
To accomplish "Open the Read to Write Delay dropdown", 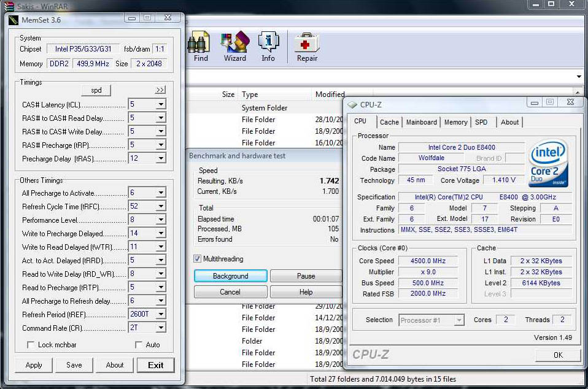I will click(x=161, y=274).
